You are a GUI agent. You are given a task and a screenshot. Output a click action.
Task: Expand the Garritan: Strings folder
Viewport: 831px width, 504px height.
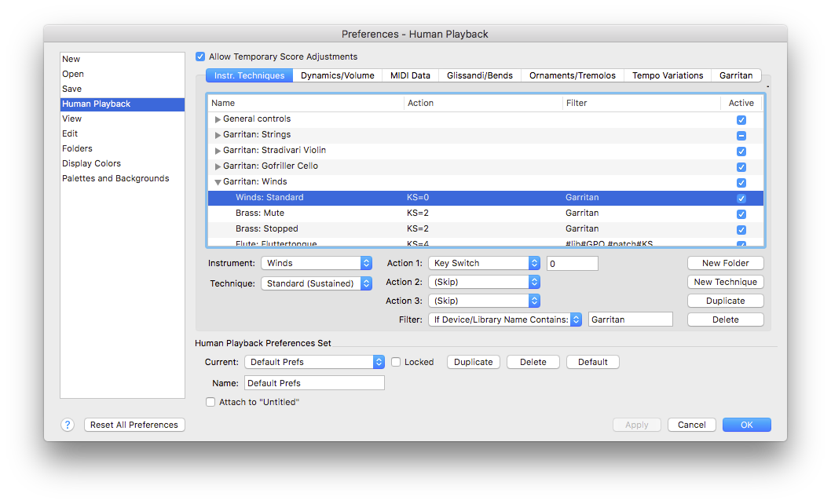tap(218, 135)
